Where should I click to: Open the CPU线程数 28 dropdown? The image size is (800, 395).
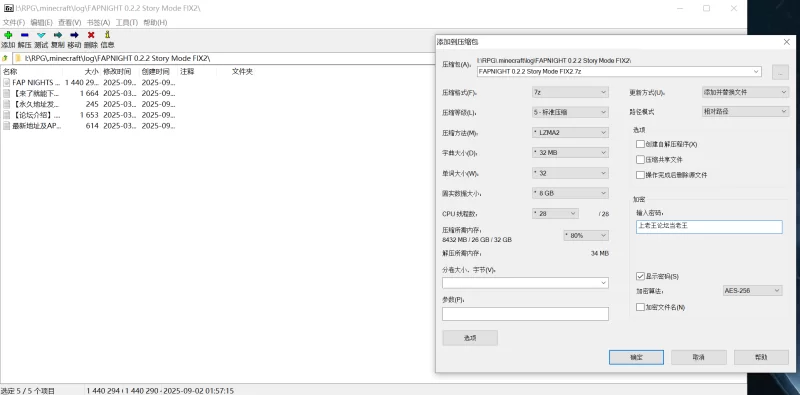(x=555, y=213)
